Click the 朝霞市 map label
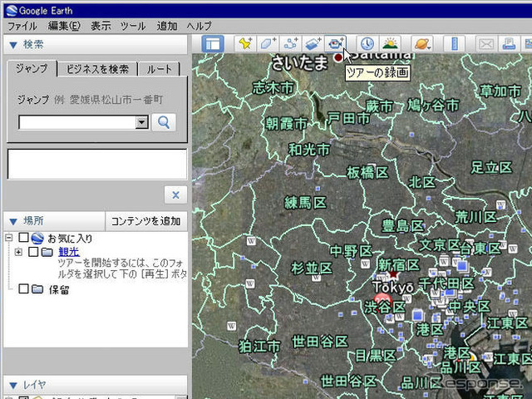This screenshot has height=399, width=532. coord(286,124)
